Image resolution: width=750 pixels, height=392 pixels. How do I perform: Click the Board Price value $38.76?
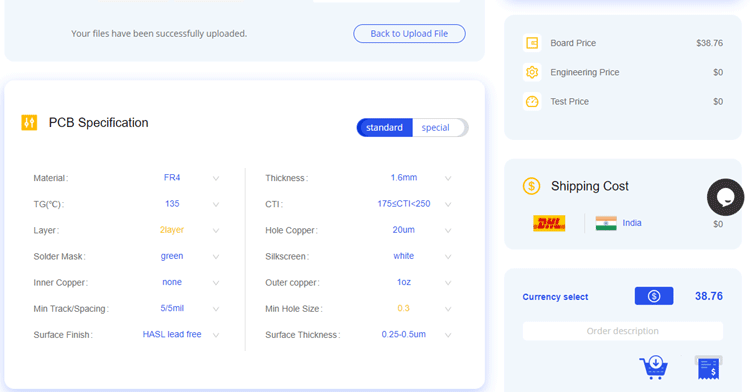tap(709, 43)
